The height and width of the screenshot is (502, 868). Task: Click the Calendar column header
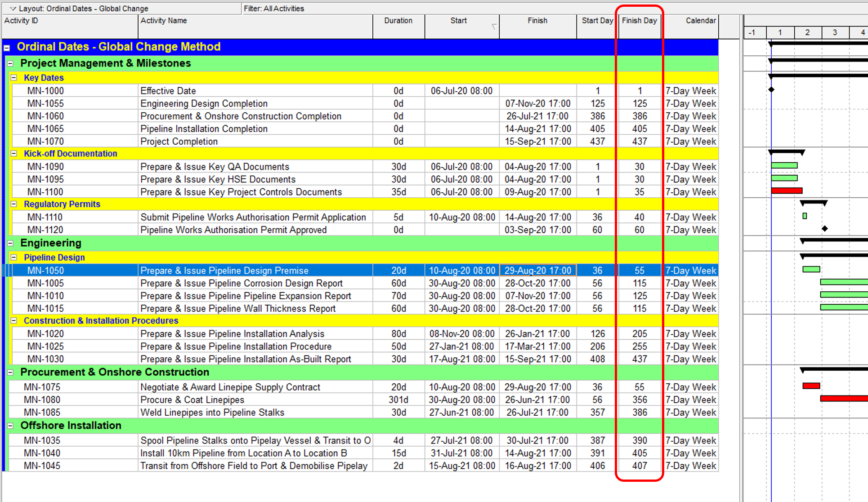(691, 27)
